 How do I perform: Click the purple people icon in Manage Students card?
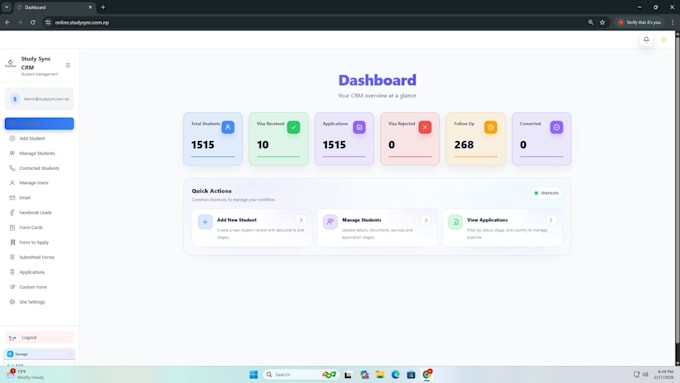point(330,222)
